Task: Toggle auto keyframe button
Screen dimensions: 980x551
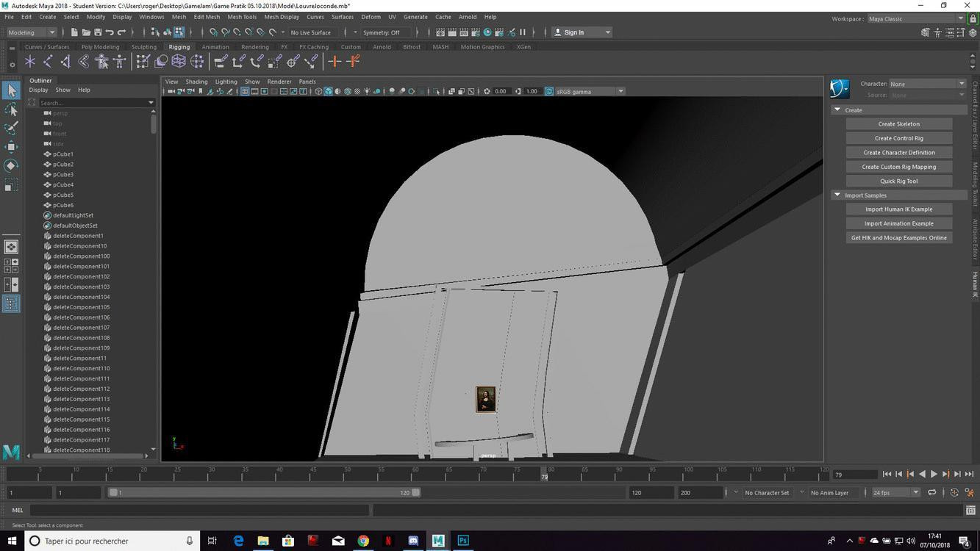Action: (954, 493)
